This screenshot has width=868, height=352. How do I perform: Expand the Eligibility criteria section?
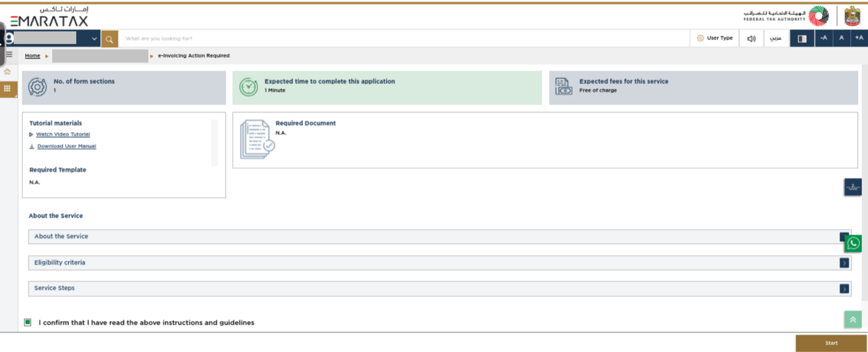[x=440, y=263]
